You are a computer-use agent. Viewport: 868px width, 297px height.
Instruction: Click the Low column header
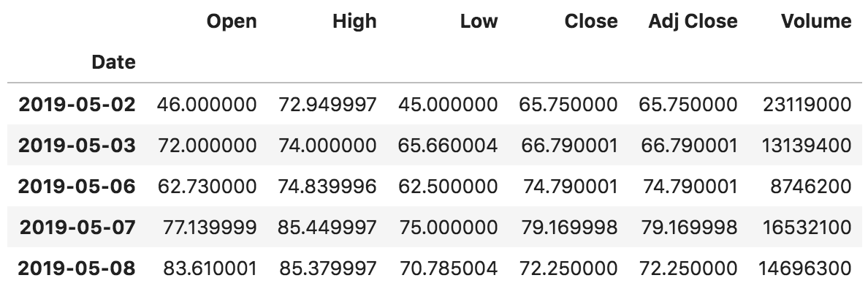point(479,21)
